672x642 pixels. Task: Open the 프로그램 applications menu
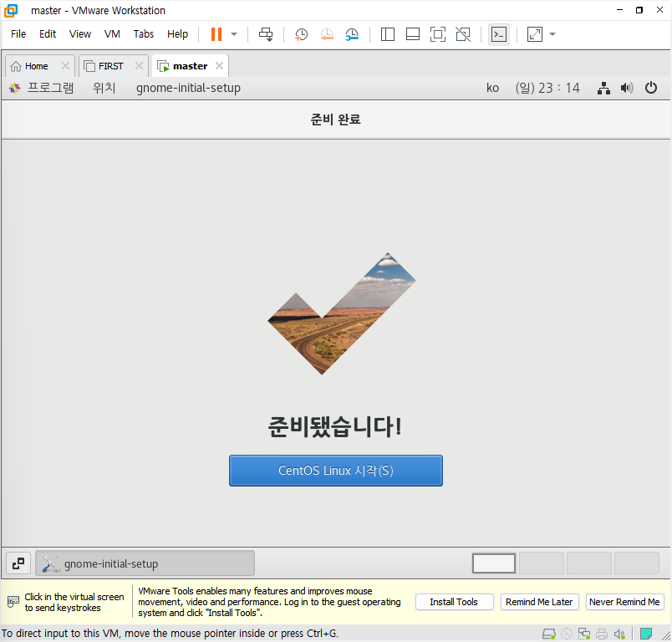click(x=42, y=88)
